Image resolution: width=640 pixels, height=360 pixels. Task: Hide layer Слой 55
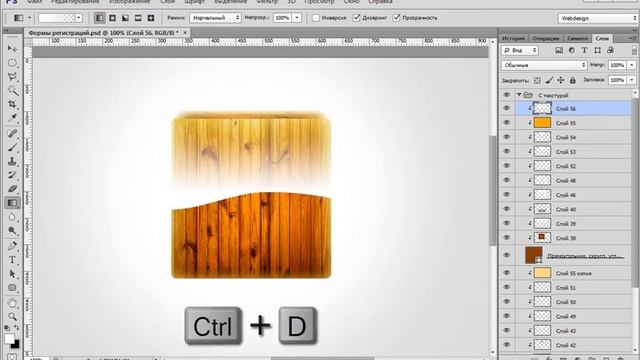[x=507, y=123]
